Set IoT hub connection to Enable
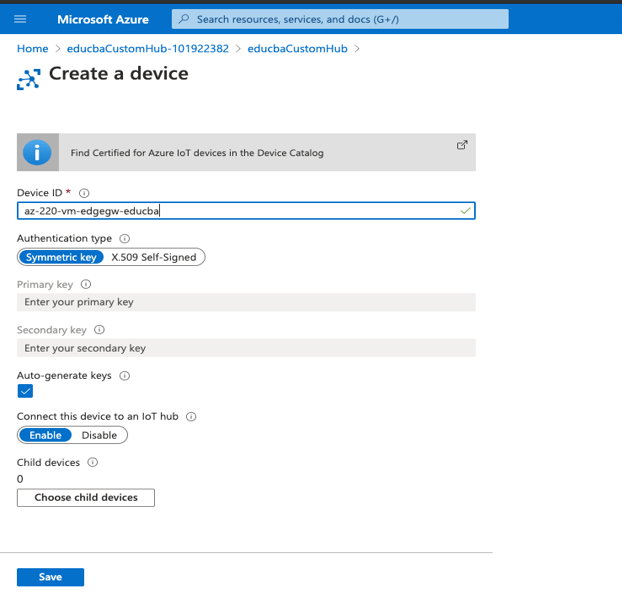This screenshot has height=593, width=622. click(45, 435)
